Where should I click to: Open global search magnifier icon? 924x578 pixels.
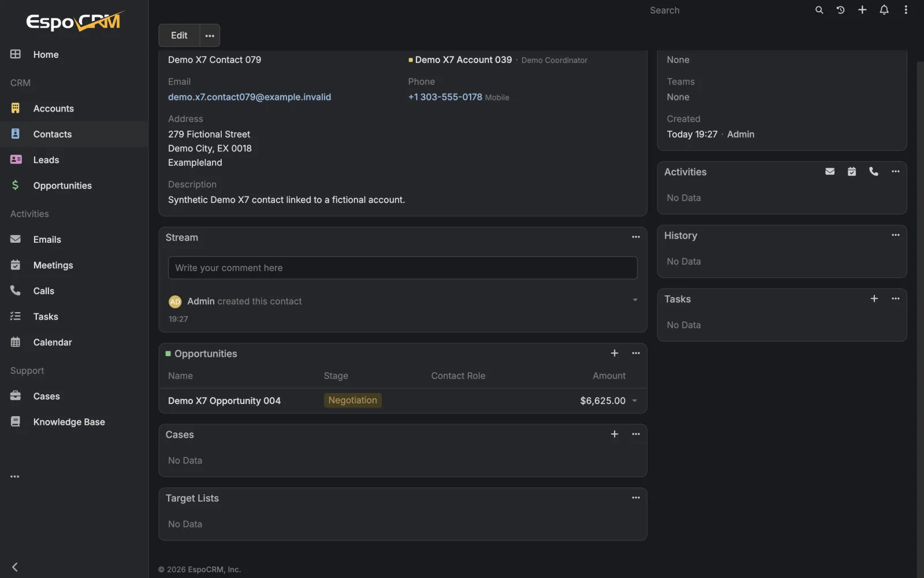[819, 10]
